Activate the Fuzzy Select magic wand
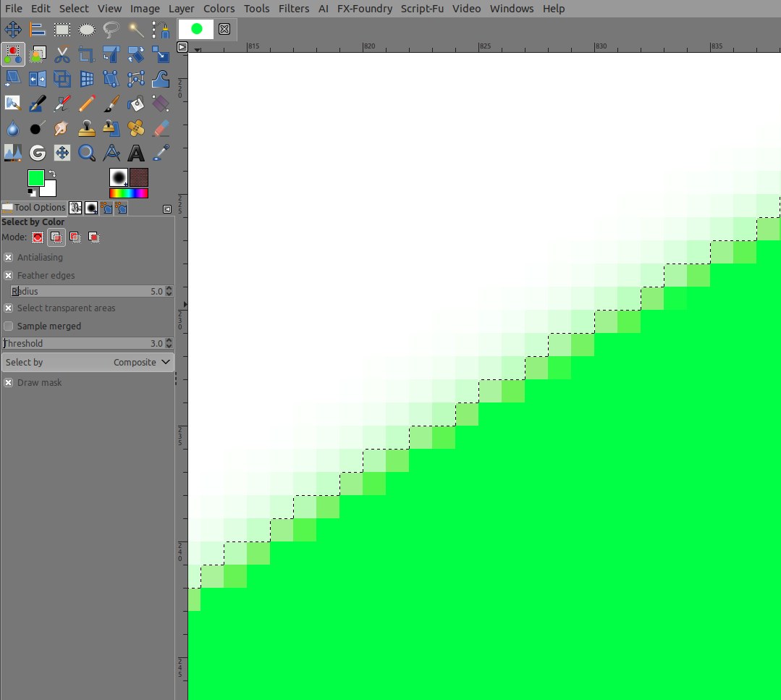 135,30
